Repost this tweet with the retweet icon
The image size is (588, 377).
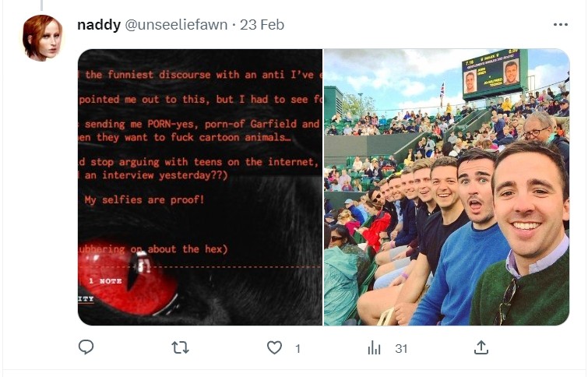[x=181, y=347]
